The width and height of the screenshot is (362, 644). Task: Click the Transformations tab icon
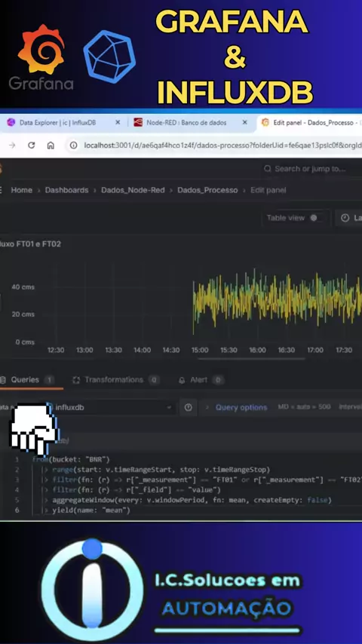click(x=76, y=380)
